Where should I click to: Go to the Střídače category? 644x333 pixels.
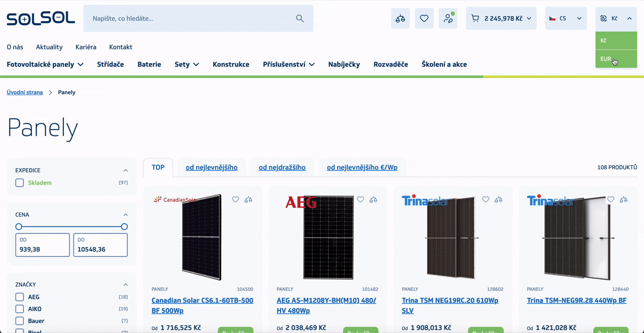111,64
